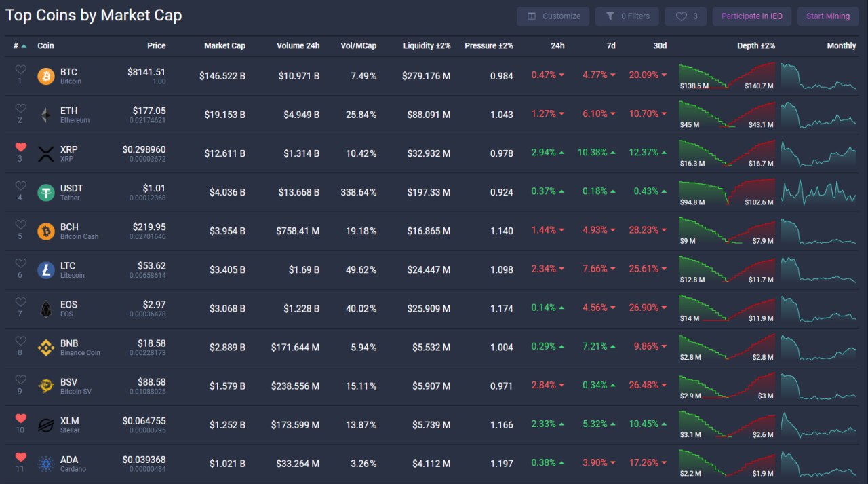Open the BSV ticker link
This screenshot has width=868, height=484.
click(x=69, y=382)
